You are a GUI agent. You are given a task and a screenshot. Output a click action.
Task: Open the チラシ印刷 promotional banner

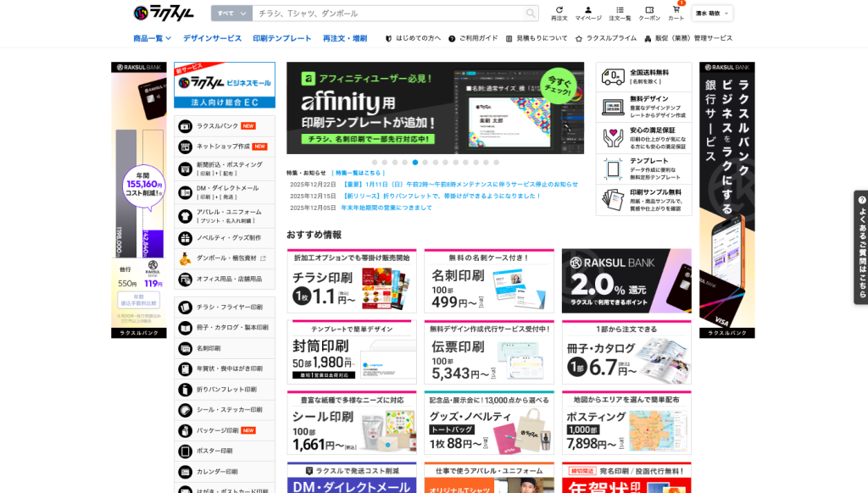click(352, 281)
